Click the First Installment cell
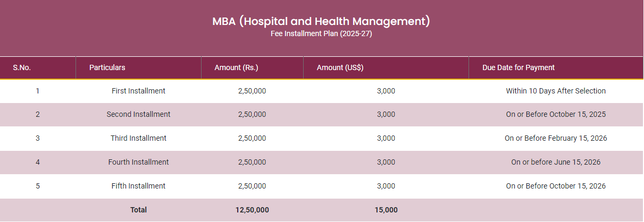The width and height of the screenshot is (644, 222). click(138, 91)
